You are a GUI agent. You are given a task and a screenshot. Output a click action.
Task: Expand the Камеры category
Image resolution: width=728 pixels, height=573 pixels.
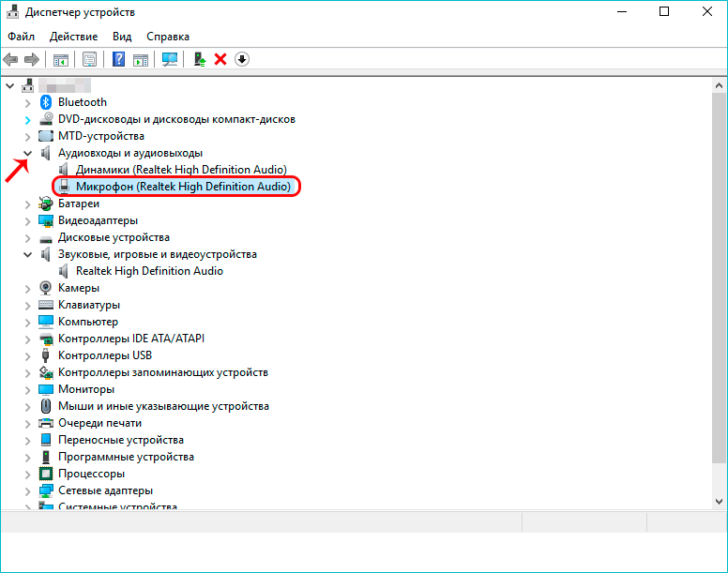(27, 289)
